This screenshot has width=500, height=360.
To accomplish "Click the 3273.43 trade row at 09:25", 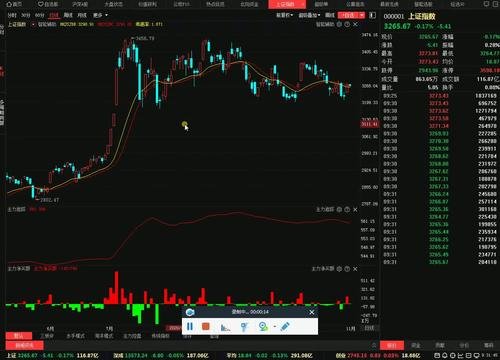I will 440,96.
